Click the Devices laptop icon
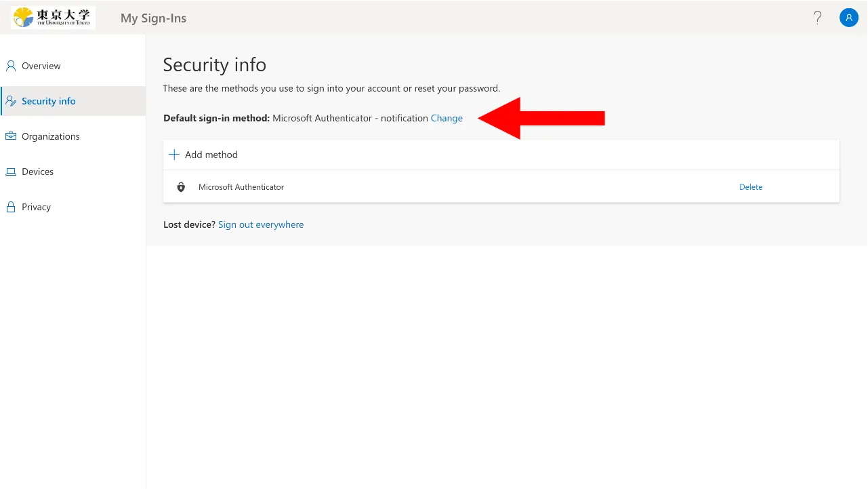Screen dimensions: 868x489 tap(11, 172)
